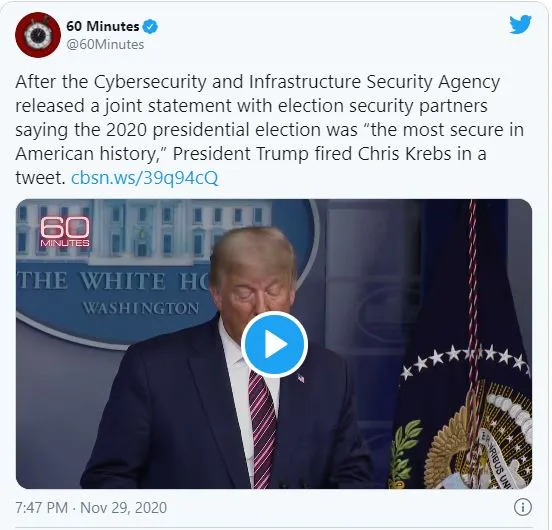552x530 pixels.
Task: Click the WASHINGTON text on the sign
Action: pyautogui.click(x=141, y=308)
